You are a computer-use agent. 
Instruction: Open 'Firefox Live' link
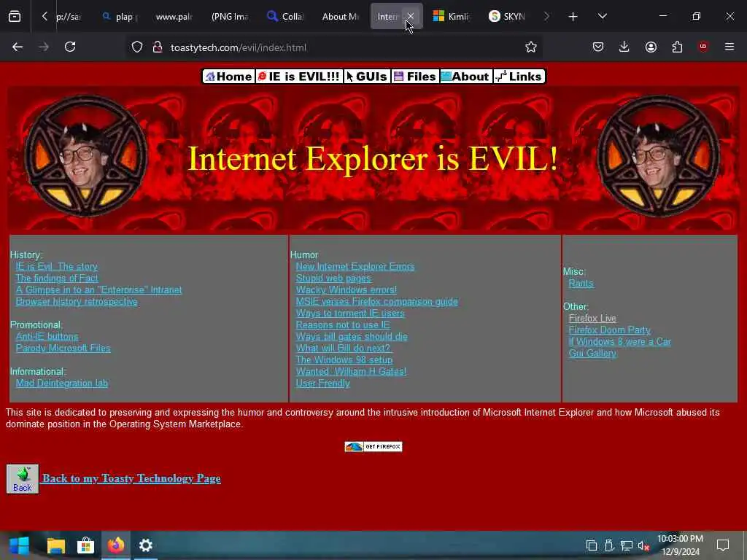click(x=592, y=318)
